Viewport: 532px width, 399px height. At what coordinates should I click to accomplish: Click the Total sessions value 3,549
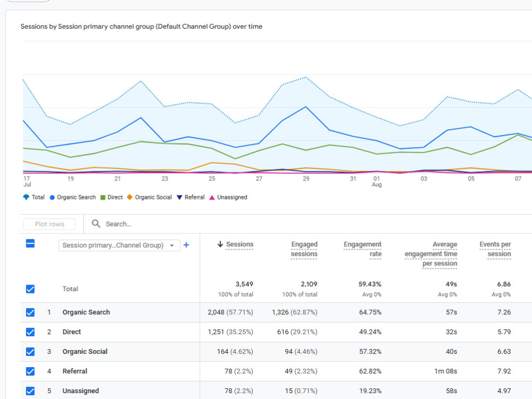click(x=244, y=284)
